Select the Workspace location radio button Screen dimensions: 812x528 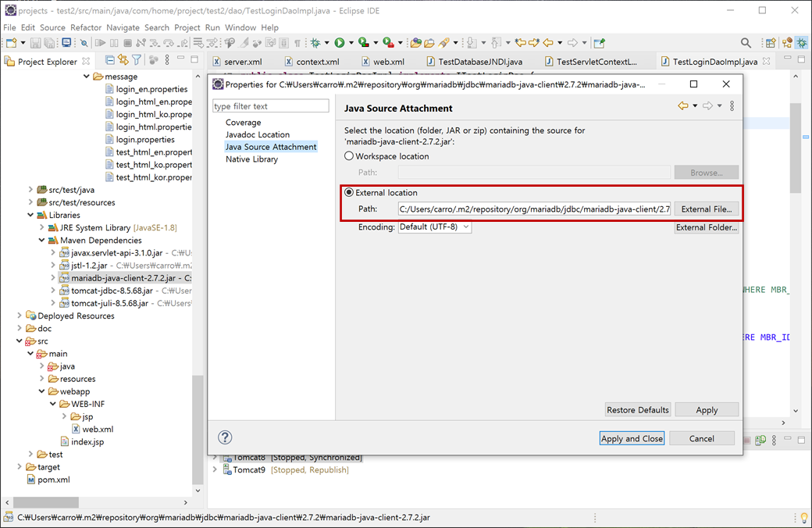[349, 156]
